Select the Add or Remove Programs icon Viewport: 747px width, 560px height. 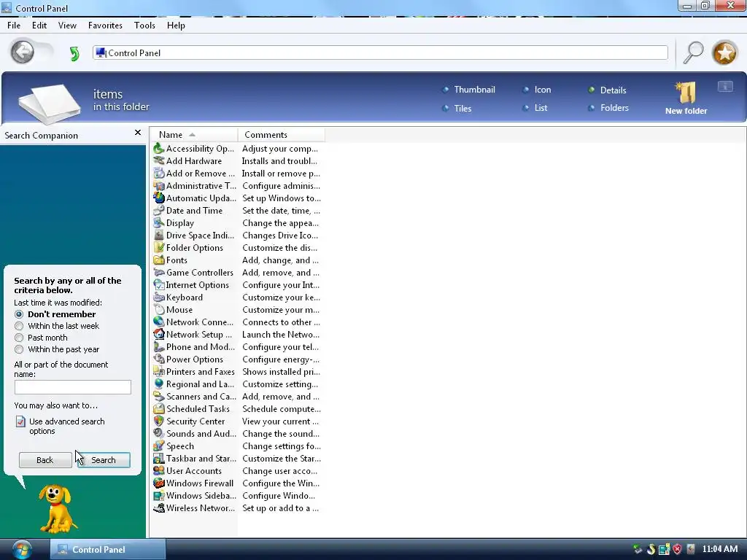tap(158, 174)
